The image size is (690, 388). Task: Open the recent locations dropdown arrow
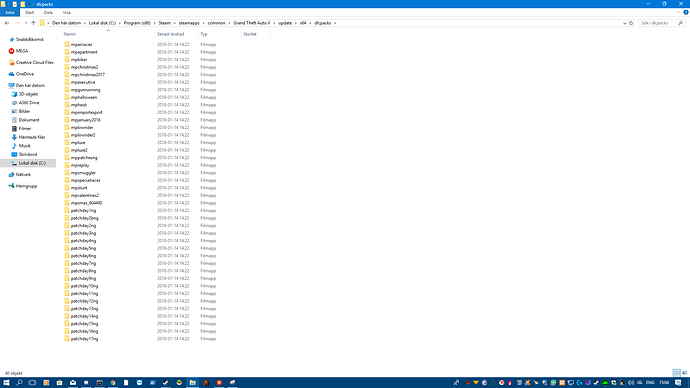pos(26,23)
